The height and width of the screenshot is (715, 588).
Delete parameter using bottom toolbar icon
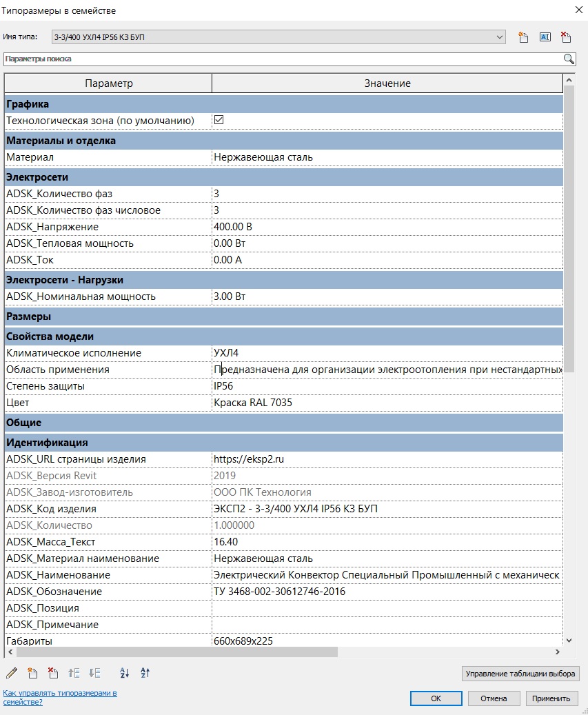[x=53, y=672]
